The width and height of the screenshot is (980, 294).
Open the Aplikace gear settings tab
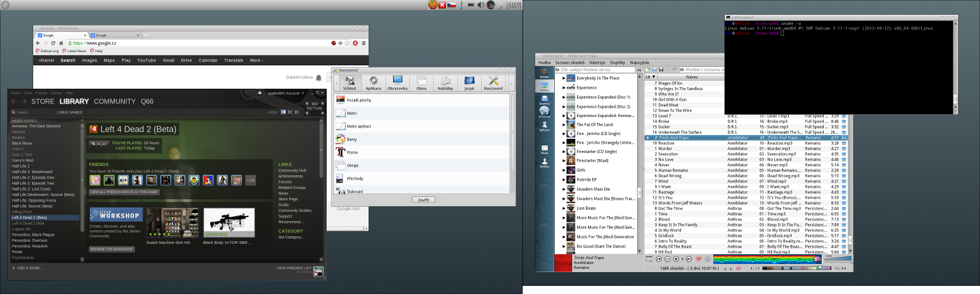pos(373,83)
